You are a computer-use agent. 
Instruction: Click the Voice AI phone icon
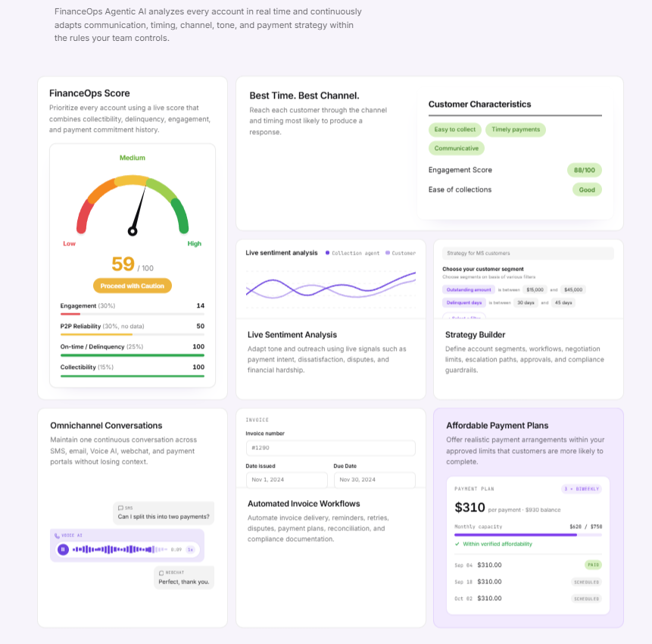pyautogui.click(x=57, y=536)
